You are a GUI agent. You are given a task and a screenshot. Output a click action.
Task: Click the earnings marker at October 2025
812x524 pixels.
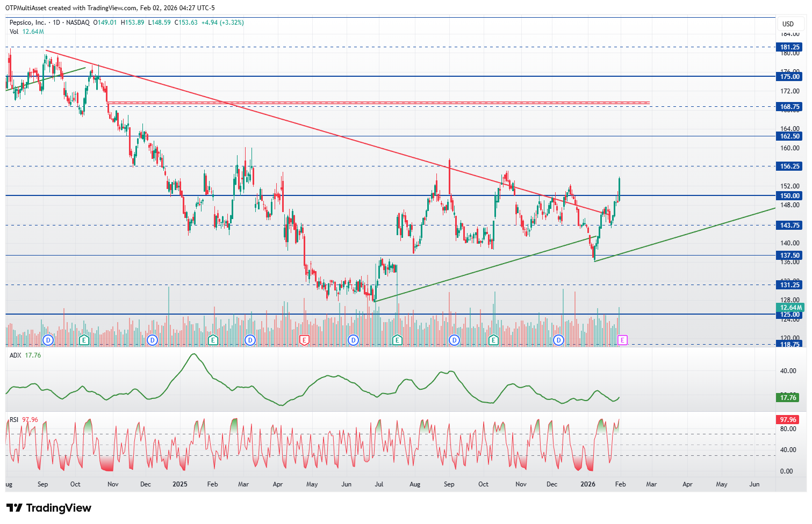point(493,340)
